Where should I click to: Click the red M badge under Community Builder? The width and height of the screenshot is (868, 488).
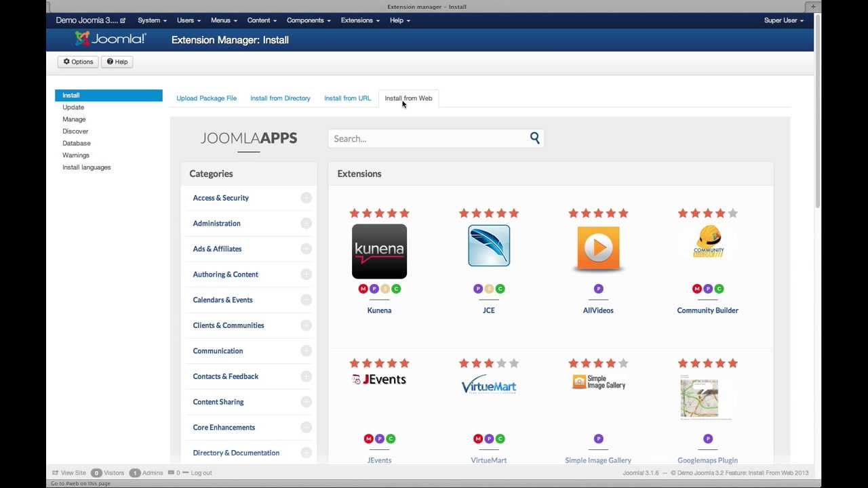(696, 289)
